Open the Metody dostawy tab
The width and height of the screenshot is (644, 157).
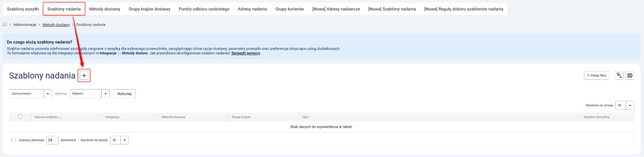[105, 9]
